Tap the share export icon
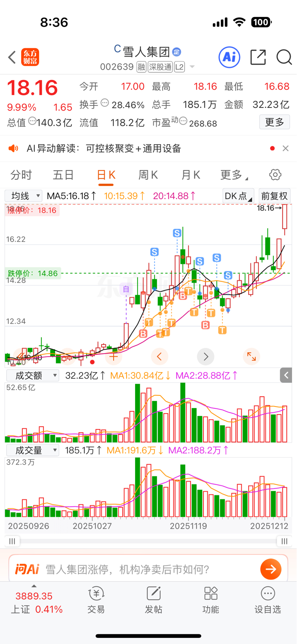 pos(258,57)
